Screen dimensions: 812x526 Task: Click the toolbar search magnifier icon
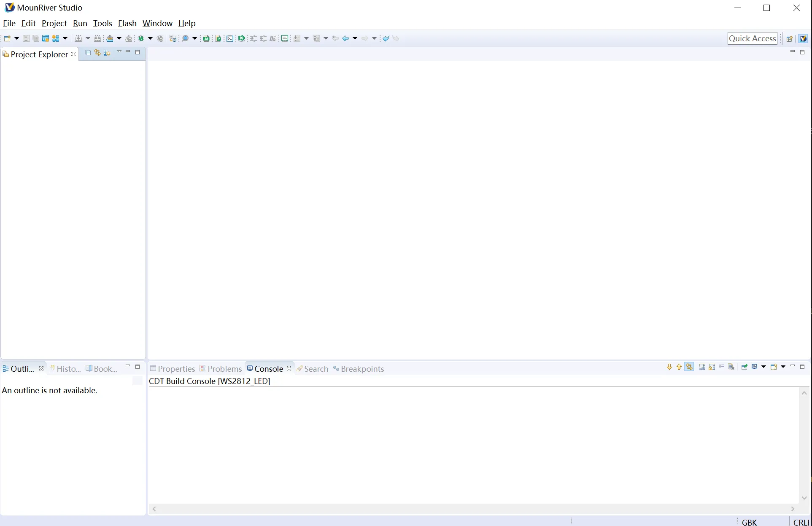(x=185, y=38)
